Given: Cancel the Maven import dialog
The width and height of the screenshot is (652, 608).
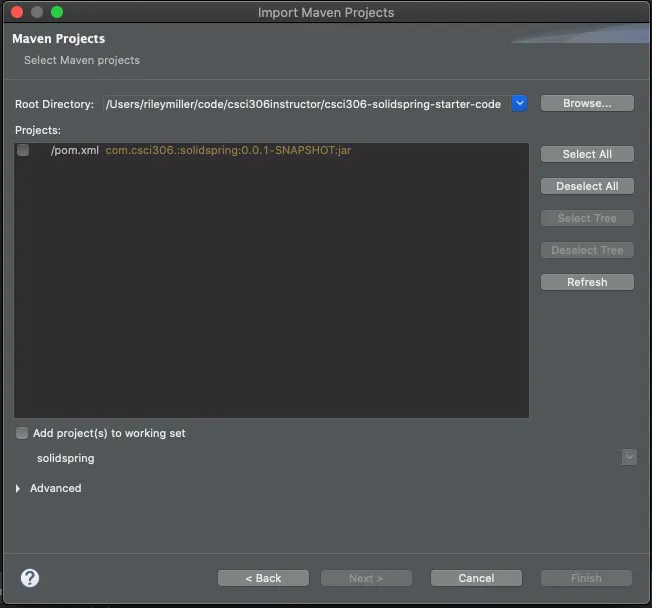Looking at the screenshot, I should click(476, 578).
